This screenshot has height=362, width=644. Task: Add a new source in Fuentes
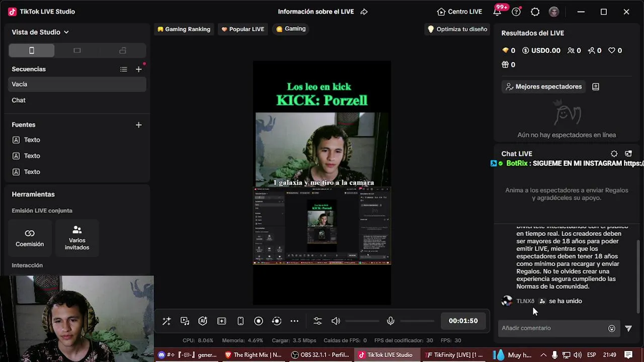coord(139,125)
